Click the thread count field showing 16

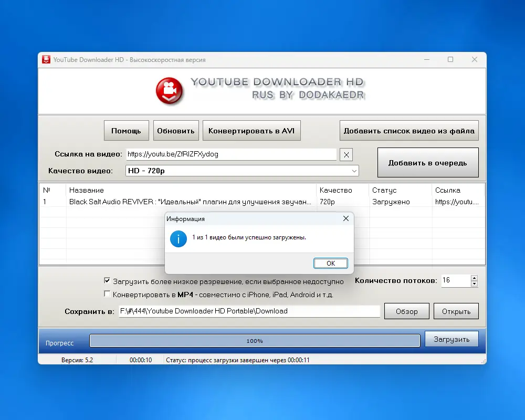(456, 281)
